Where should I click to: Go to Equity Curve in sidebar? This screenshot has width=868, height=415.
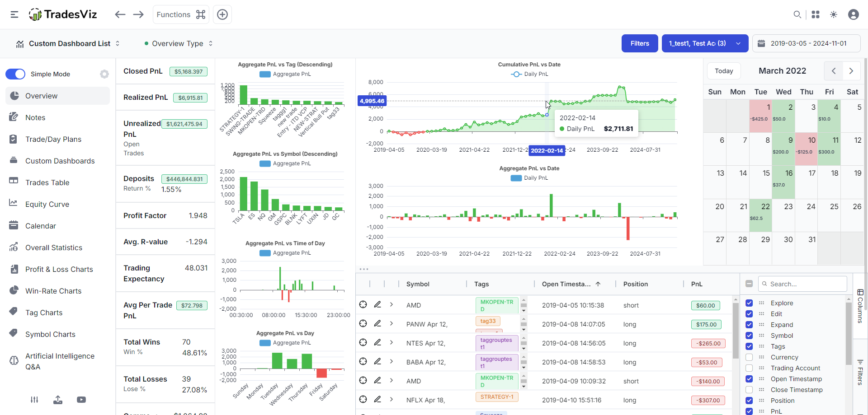pyautogui.click(x=47, y=204)
